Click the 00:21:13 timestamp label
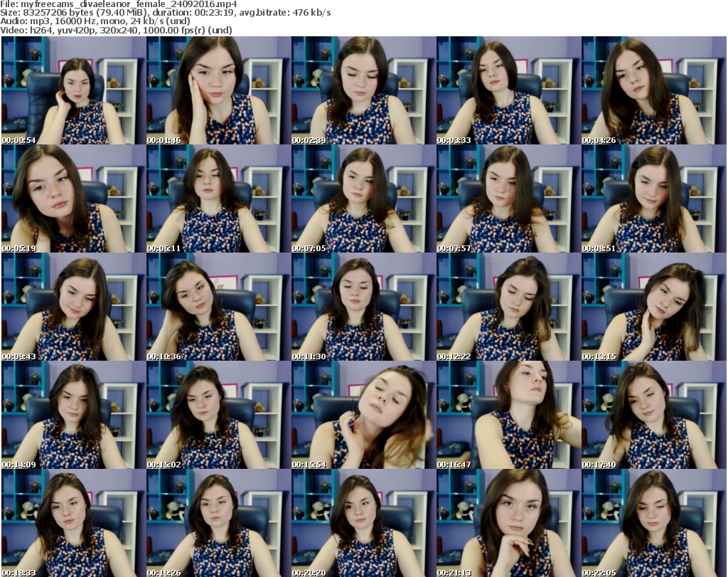The image size is (728, 577). (454, 572)
